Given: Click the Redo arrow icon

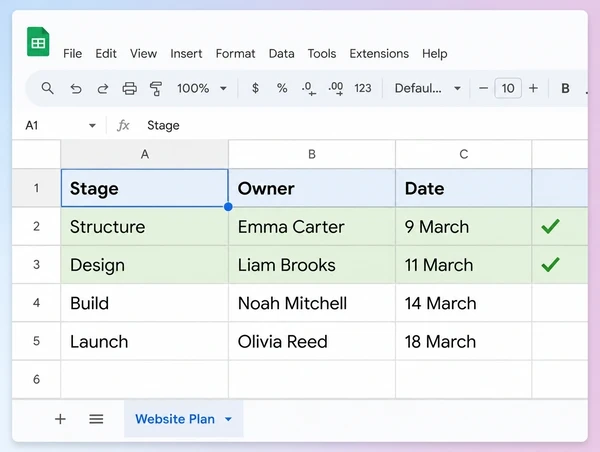Looking at the screenshot, I should pos(103,89).
